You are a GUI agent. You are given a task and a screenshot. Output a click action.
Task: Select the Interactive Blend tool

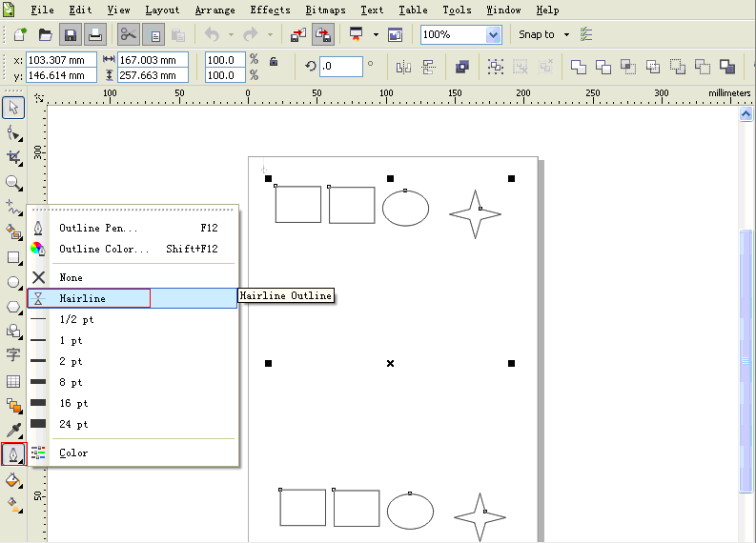tap(13, 406)
